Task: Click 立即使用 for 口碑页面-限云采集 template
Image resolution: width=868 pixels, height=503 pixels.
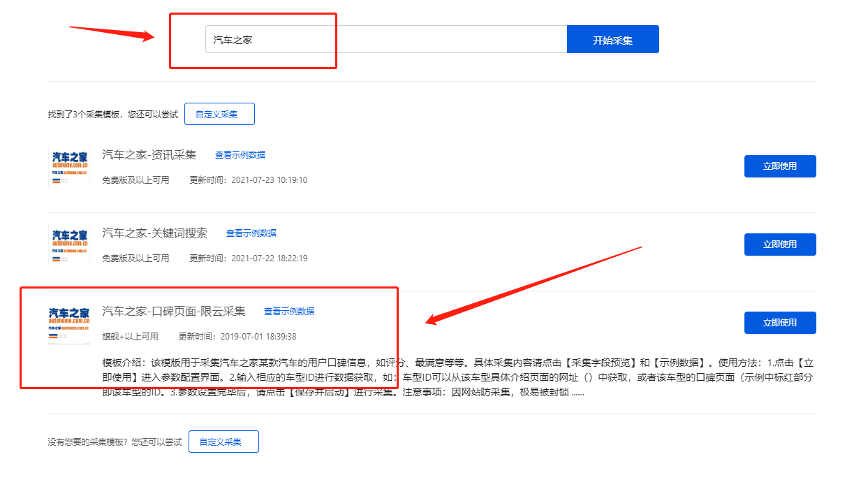Action: pyautogui.click(x=780, y=323)
